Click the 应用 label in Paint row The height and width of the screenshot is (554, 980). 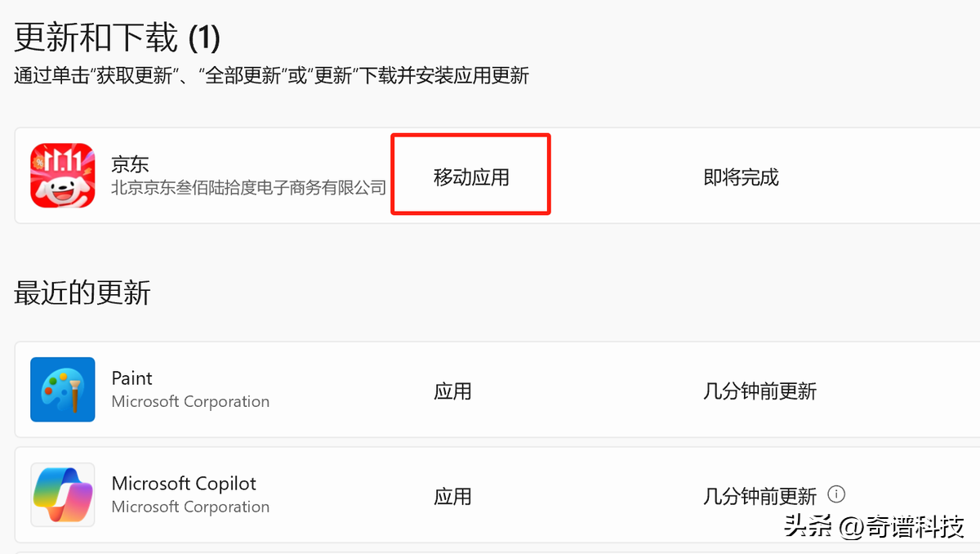tap(452, 391)
